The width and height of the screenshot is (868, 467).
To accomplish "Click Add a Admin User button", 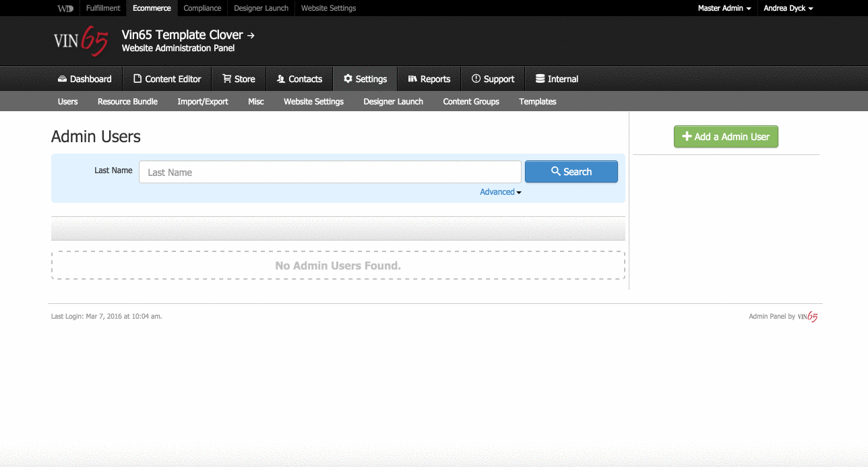I will [x=726, y=137].
